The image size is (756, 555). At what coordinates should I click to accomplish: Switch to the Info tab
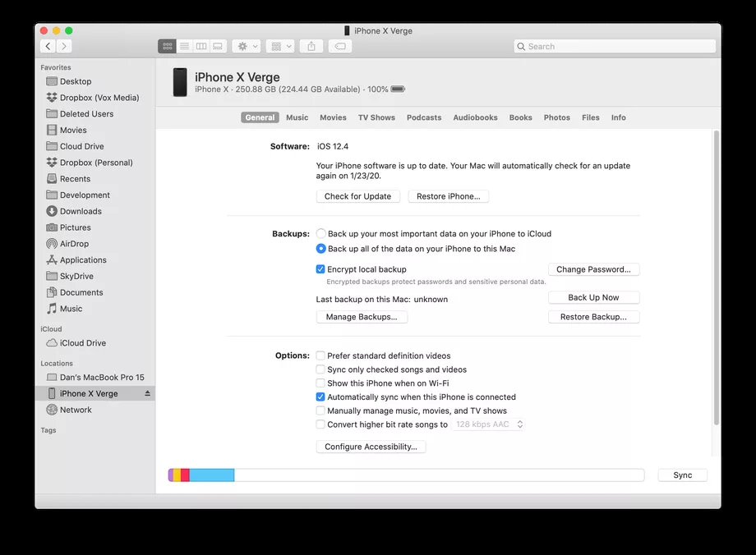[619, 117]
